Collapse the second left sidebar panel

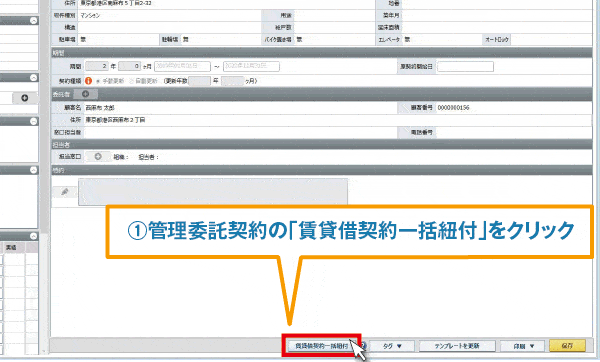34,77
